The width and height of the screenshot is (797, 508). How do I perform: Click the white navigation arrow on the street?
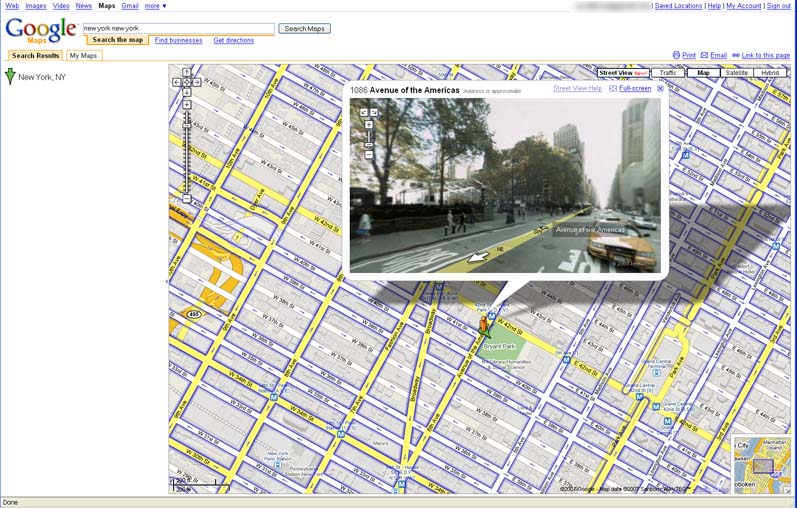click(478, 257)
